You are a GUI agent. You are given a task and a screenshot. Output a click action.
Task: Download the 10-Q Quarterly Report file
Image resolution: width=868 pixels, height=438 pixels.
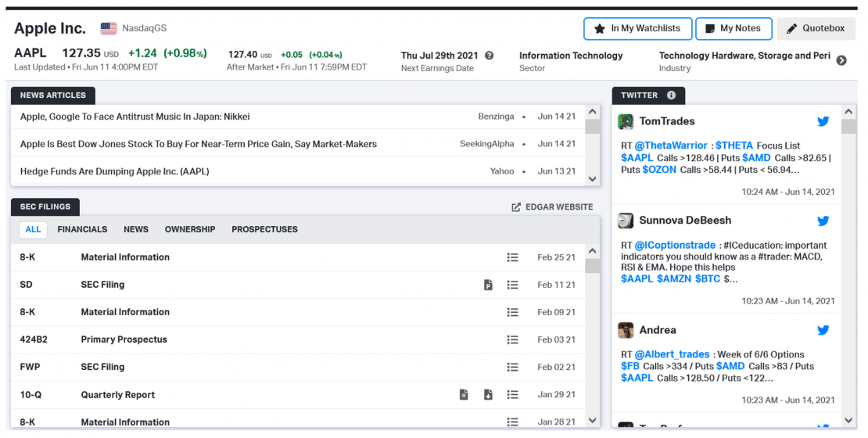[488, 395]
